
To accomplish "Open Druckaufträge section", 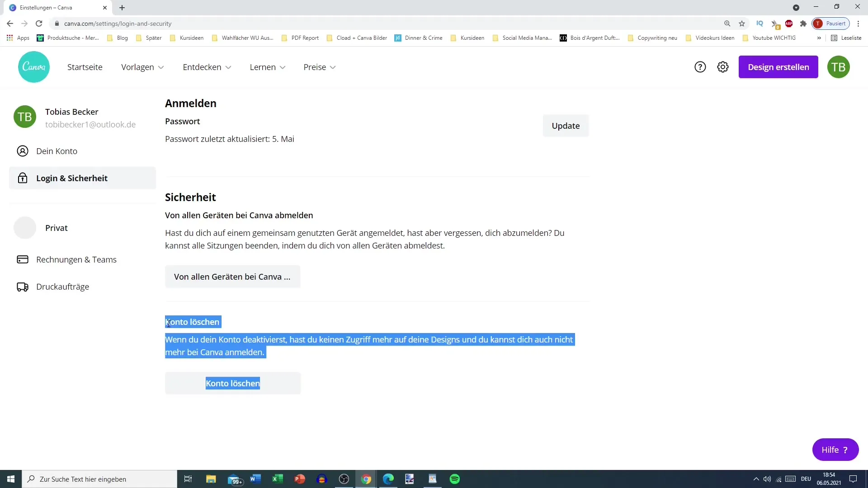I will (x=82, y=286).
